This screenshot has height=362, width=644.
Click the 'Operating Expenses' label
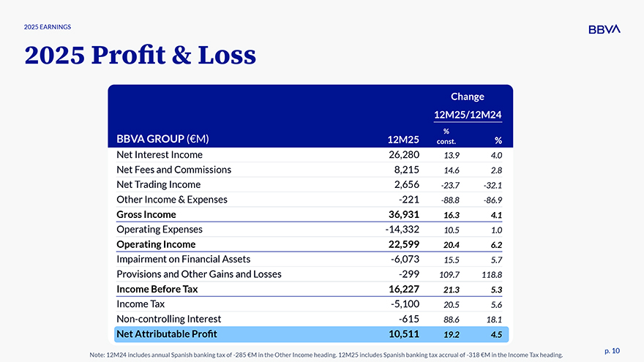click(x=160, y=230)
